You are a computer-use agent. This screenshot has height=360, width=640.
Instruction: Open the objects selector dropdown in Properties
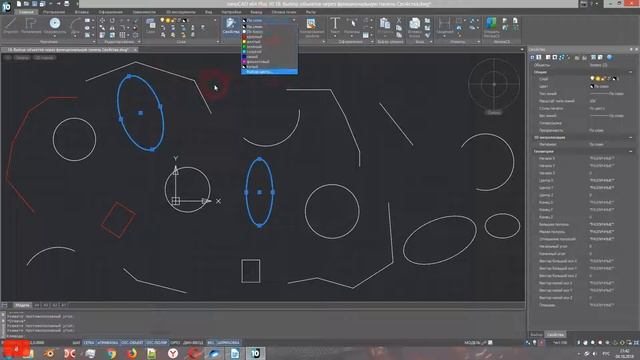610,65
